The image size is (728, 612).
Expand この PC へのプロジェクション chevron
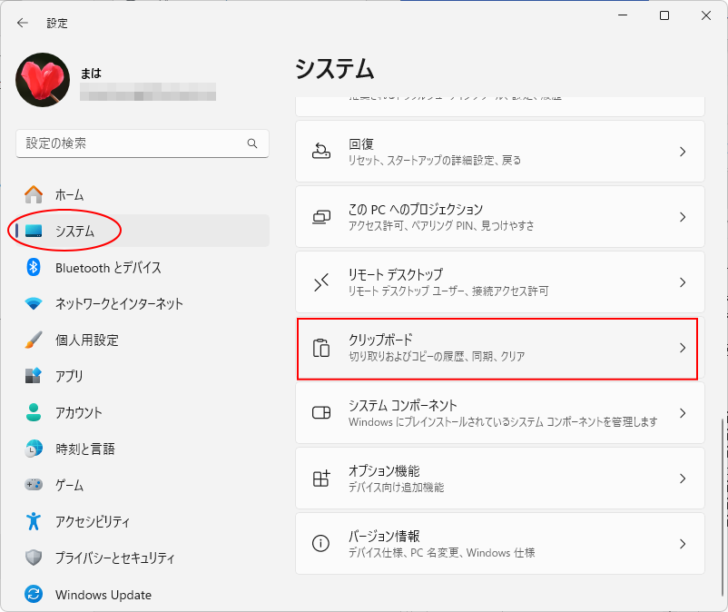(682, 217)
